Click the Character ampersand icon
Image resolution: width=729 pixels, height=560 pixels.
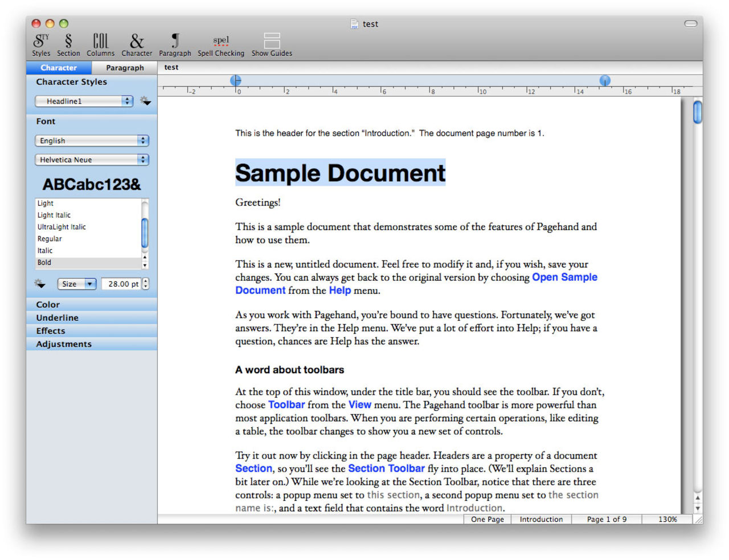(x=137, y=44)
